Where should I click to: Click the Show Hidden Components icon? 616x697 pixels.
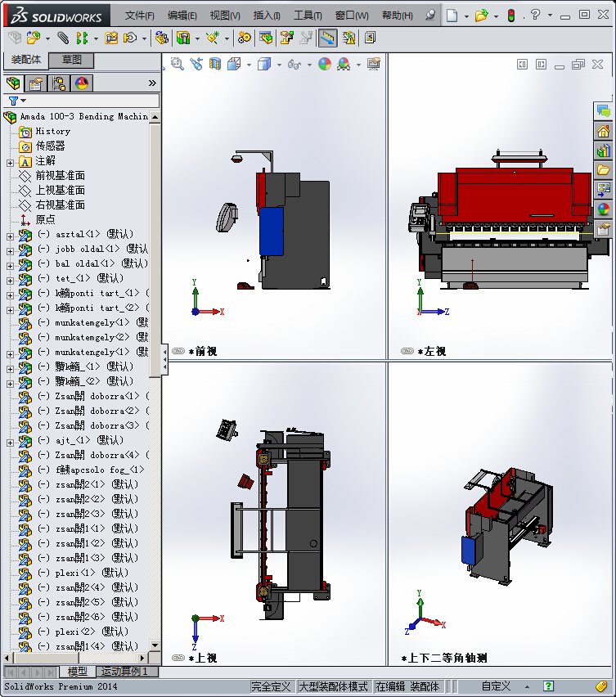[162, 38]
